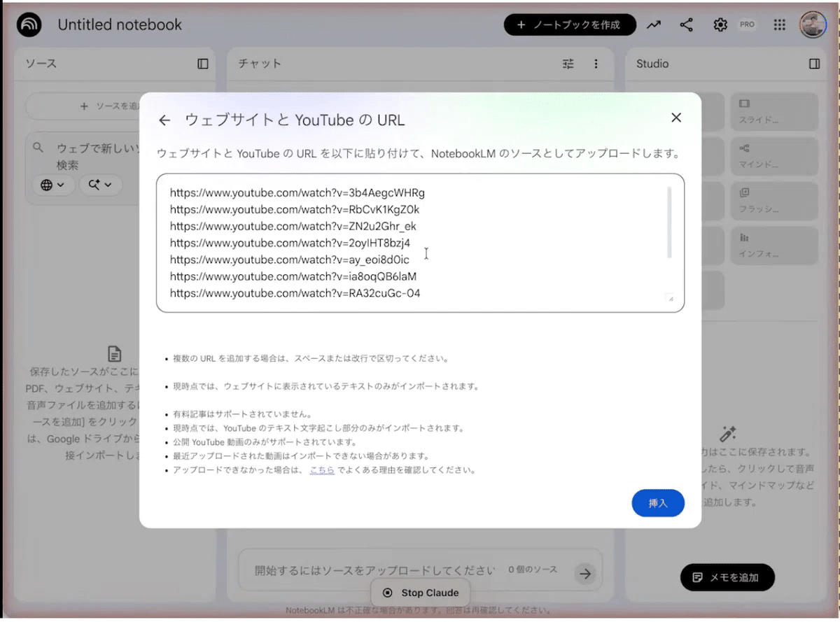The height and width of the screenshot is (622, 840).
Task: Collapse the Studio panel icon
Action: [x=814, y=64]
